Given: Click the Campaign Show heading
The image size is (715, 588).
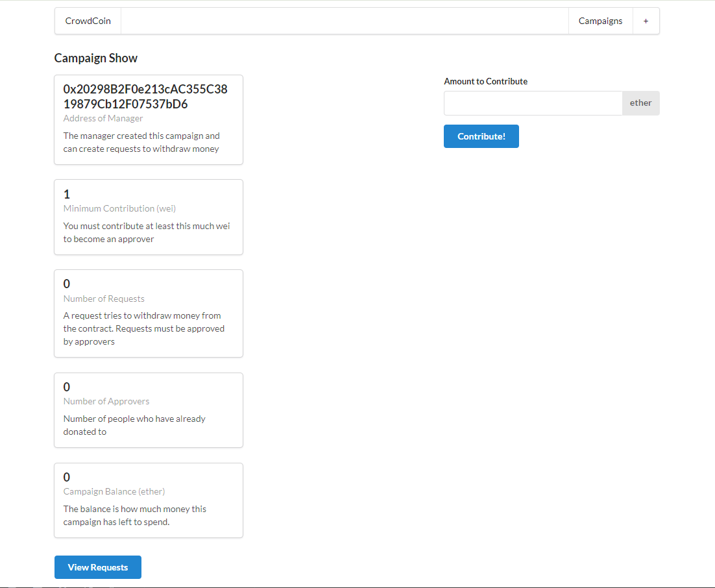Looking at the screenshot, I should pyautogui.click(x=96, y=58).
